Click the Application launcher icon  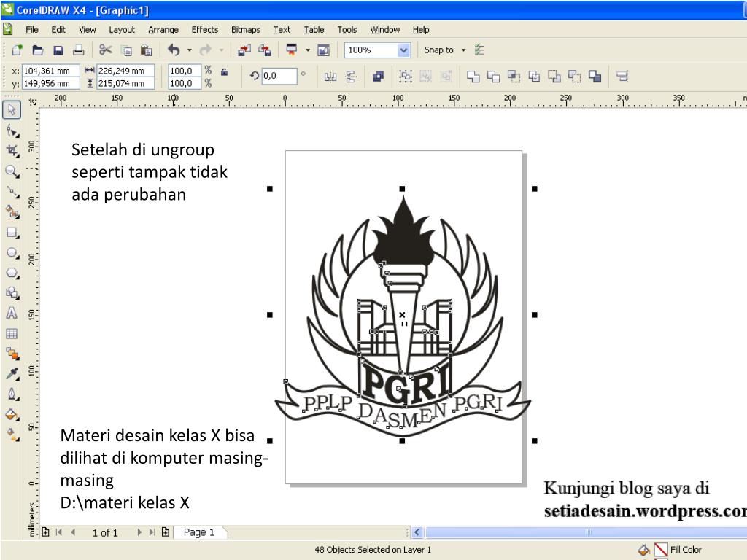pos(291,50)
